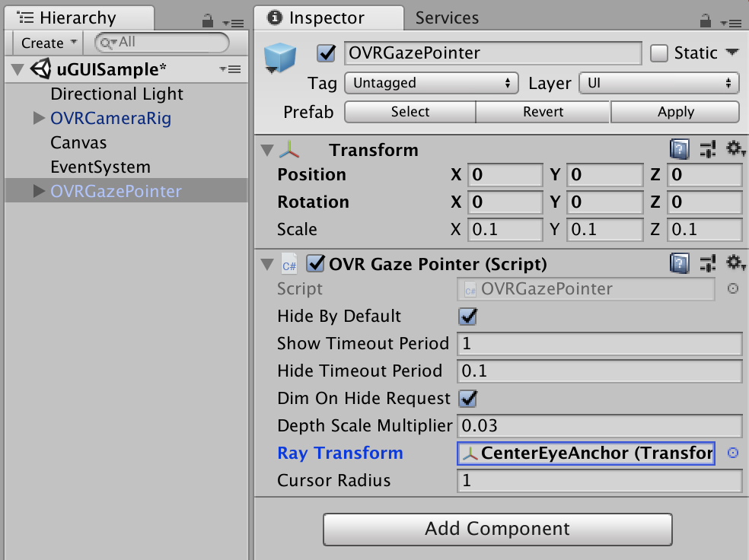Open Transform preset selector icon

pos(708,149)
